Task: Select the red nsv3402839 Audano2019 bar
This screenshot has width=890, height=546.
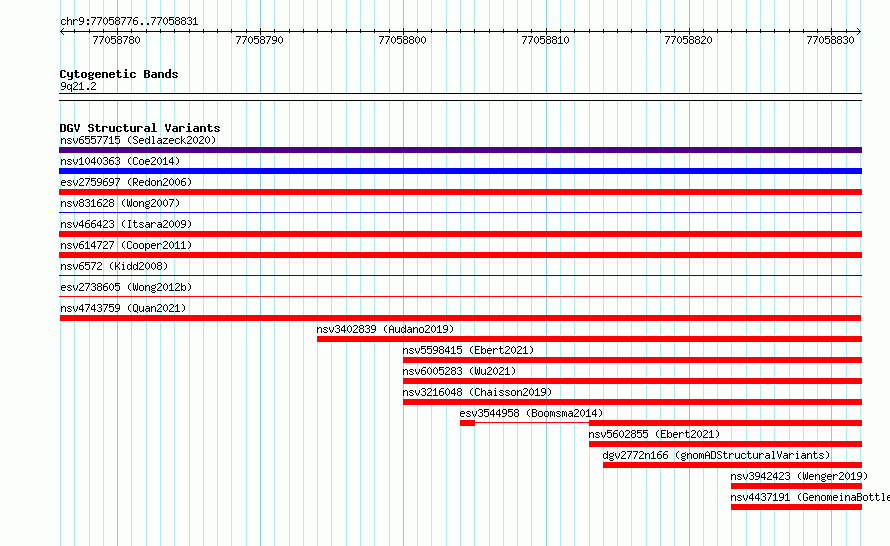Action: (x=589, y=339)
